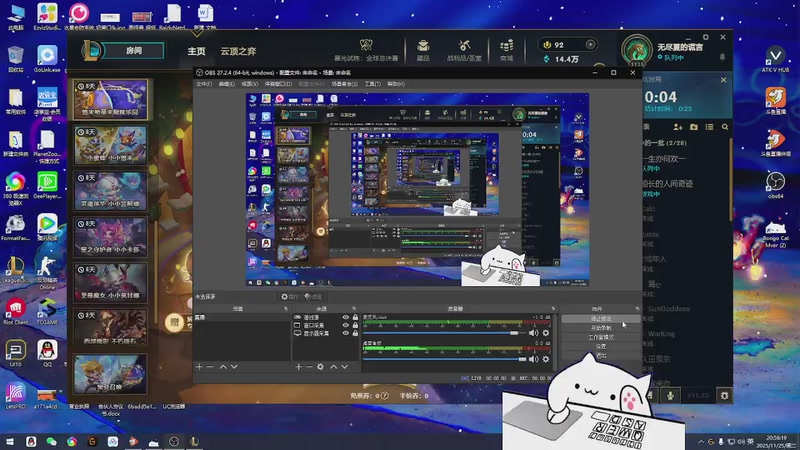Toggle visibility eye of 窗口采集 source
This screenshot has height=450, width=800.
[346, 325]
